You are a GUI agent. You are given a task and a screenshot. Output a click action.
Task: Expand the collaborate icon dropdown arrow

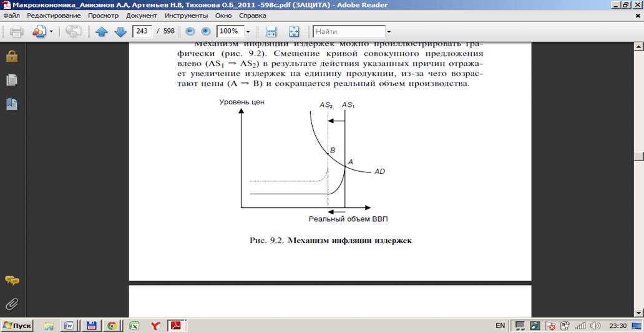coord(51,32)
